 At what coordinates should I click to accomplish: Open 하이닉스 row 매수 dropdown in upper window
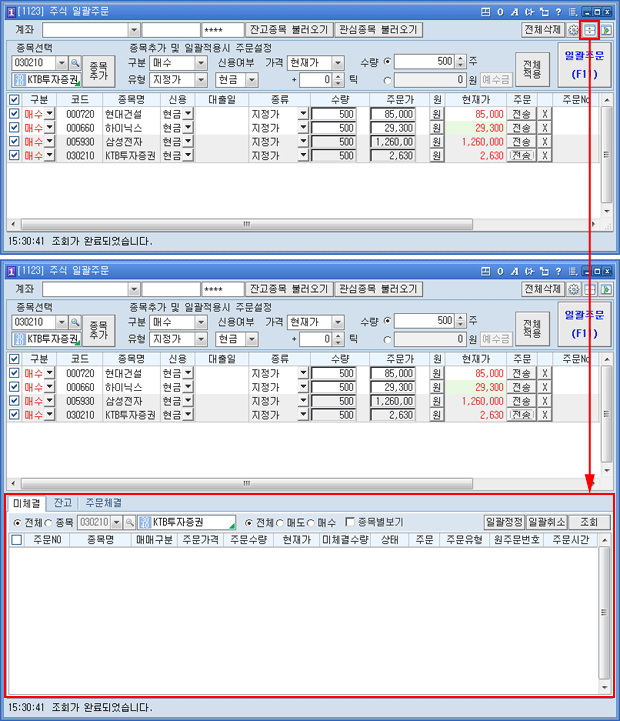click(x=50, y=128)
